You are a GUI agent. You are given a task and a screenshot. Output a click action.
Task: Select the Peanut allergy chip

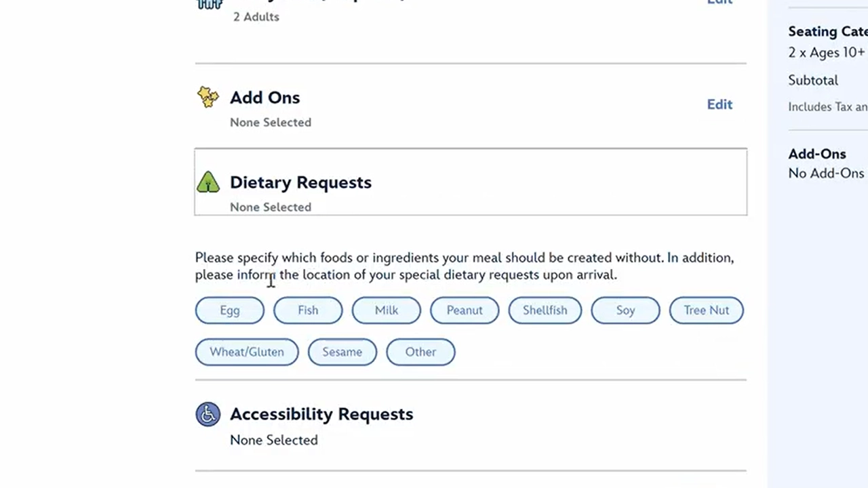point(465,310)
